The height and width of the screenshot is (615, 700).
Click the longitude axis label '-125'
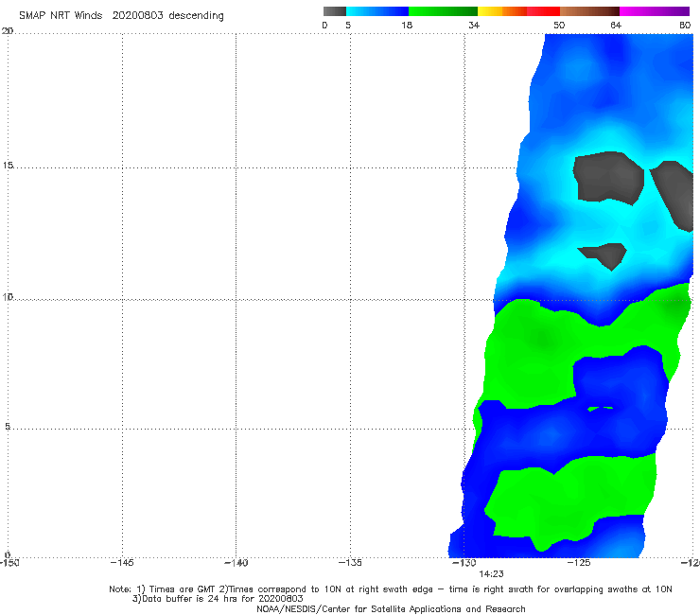click(579, 563)
